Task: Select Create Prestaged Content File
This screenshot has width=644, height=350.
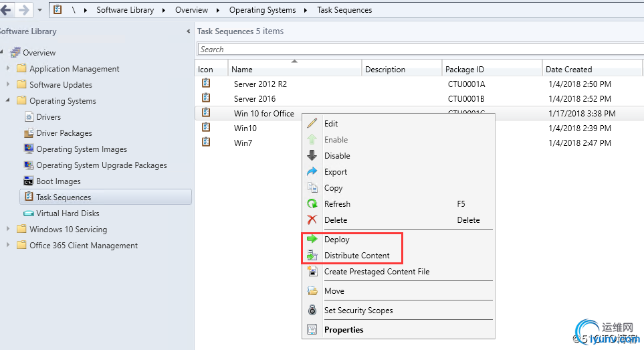Action: click(x=377, y=271)
